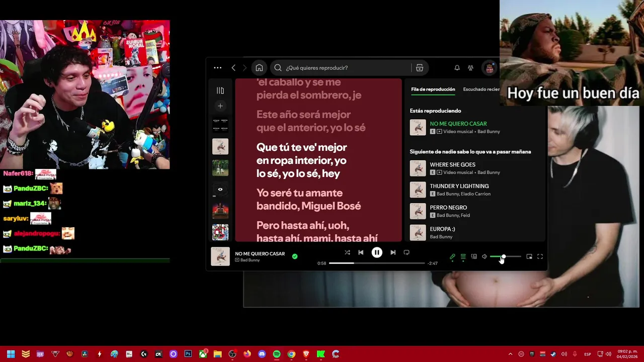Enter Spotify full screen mode
Screen dimensions: 644x362
pyautogui.click(x=540, y=256)
